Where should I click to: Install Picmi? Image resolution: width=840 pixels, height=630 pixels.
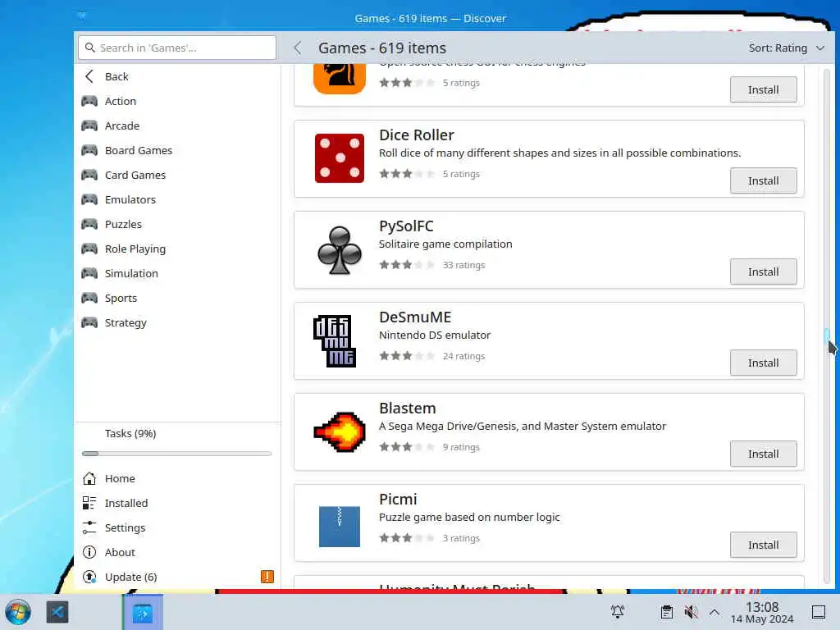[764, 545]
